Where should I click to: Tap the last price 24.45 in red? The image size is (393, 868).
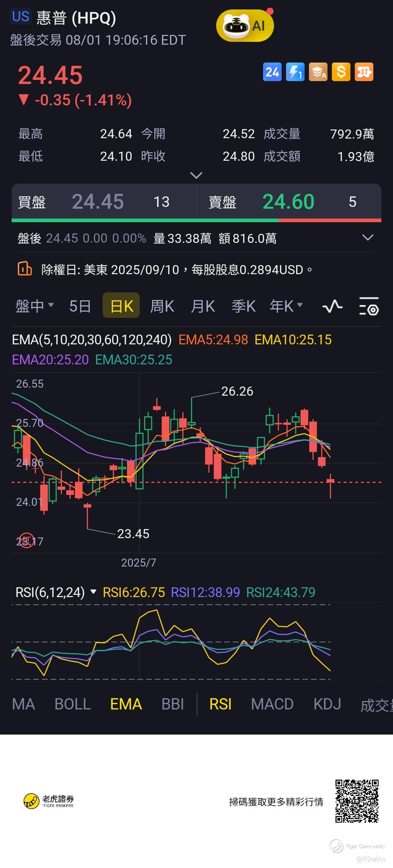point(50,75)
